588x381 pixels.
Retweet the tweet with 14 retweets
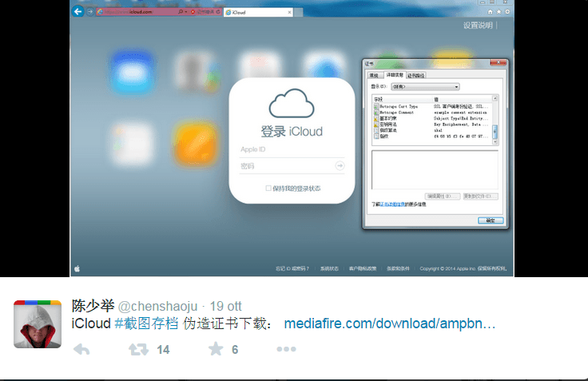click(x=138, y=350)
